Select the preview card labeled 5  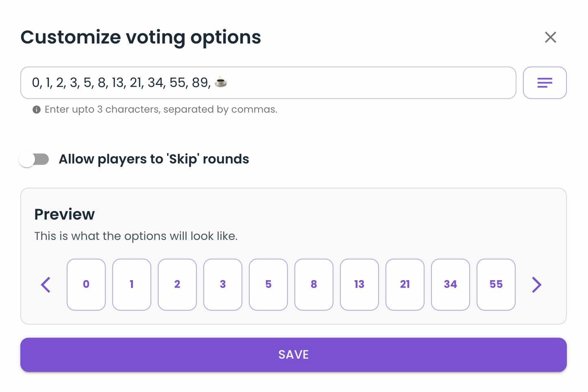[268, 285]
